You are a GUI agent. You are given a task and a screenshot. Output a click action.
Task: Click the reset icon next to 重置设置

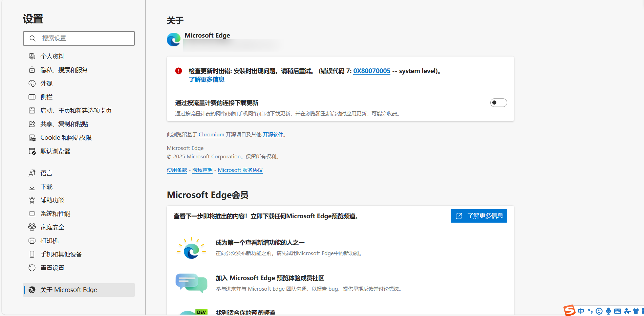point(32,268)
